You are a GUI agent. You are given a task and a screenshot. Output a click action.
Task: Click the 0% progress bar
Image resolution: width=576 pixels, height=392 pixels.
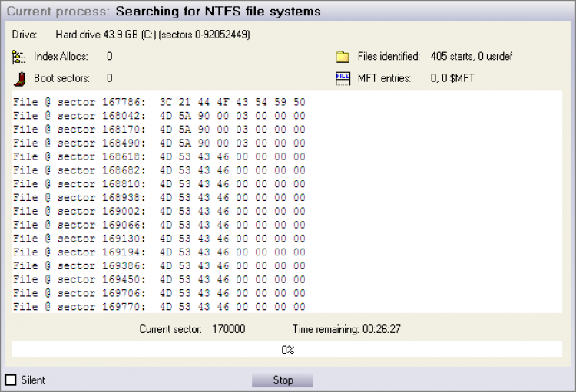point(287,350)
